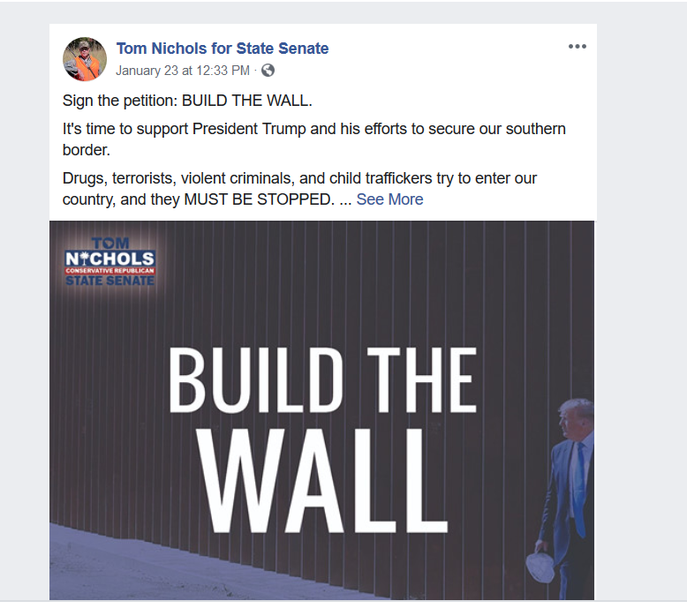Click the BUILD THE headline in image
The height and width of the screenshot is (616, 687).
322,380
